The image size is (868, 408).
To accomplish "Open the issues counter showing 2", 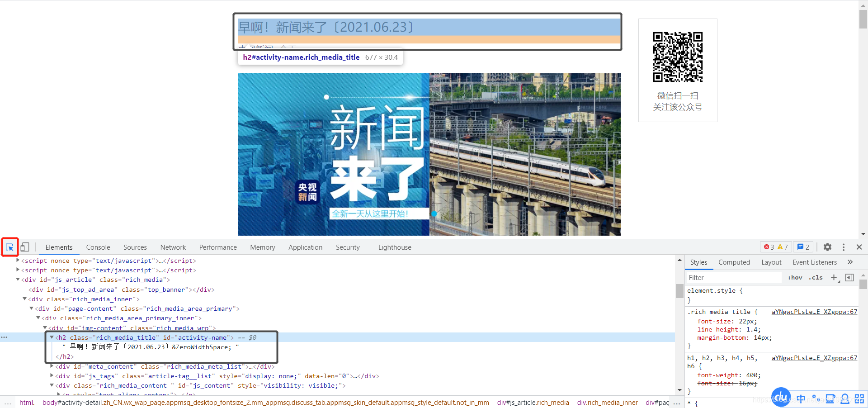I will click(803, 247).
